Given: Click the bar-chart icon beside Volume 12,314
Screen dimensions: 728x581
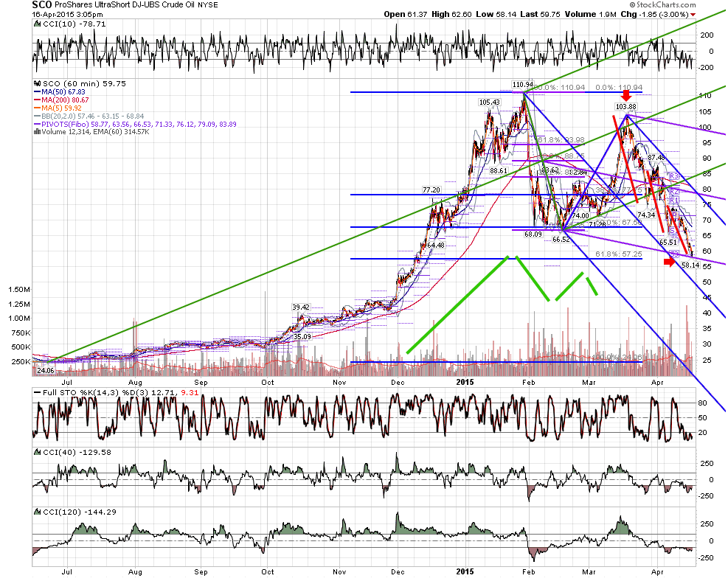Looking at the screenshot, I should coord(37,132).
